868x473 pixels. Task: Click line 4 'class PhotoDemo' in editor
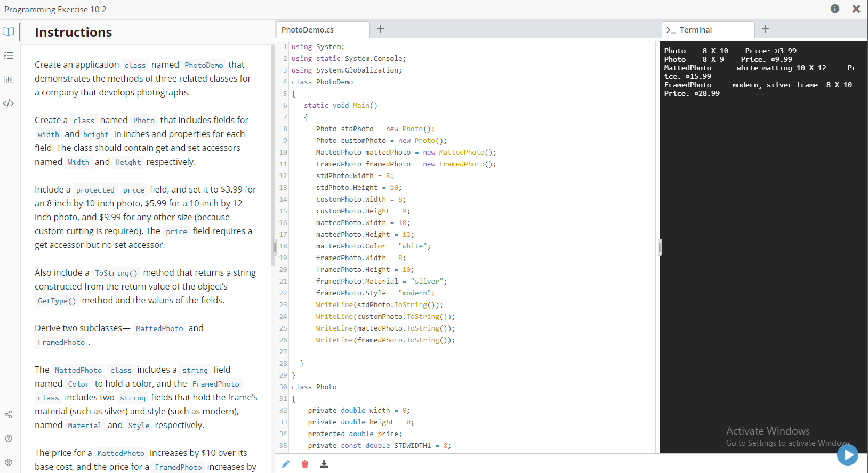tap(322, 82)
